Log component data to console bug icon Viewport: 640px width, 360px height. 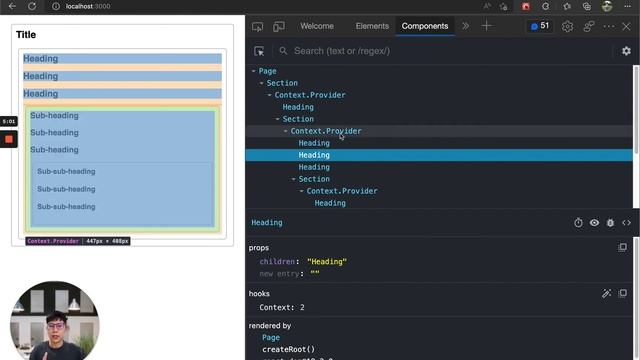(x=610, y=222)
